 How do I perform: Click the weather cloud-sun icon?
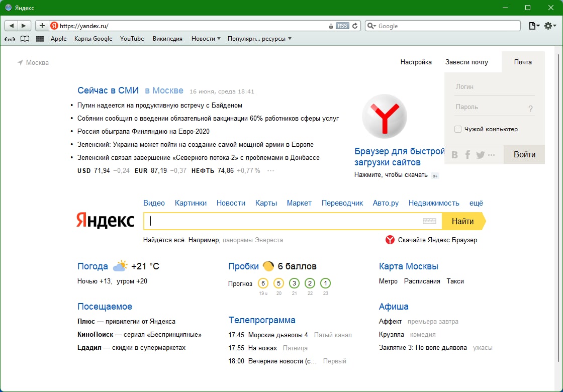coord(120,266)
